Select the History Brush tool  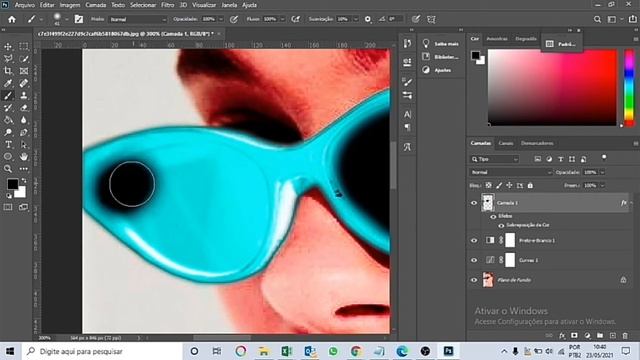tap(8, 108)
